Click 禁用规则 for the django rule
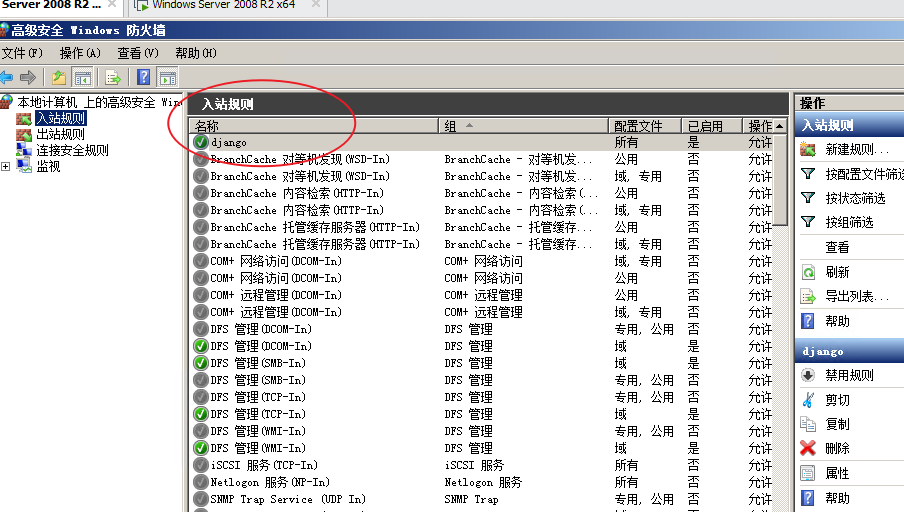 tap(849, 375)
